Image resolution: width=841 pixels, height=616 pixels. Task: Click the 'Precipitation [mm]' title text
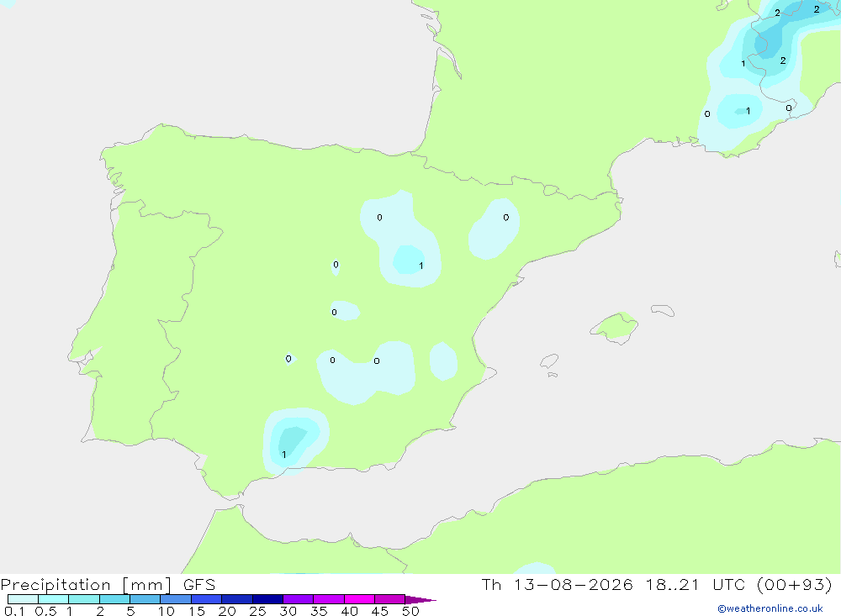86,585
